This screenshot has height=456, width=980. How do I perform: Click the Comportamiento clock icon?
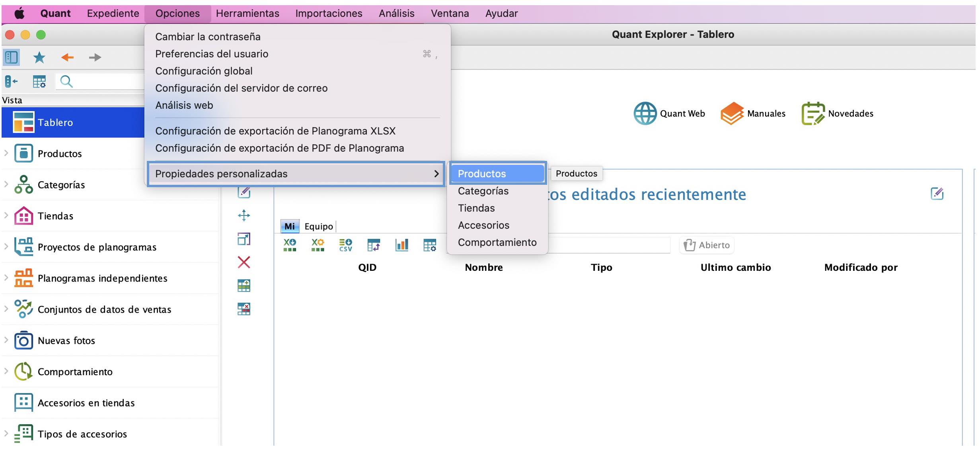(23, 372)
